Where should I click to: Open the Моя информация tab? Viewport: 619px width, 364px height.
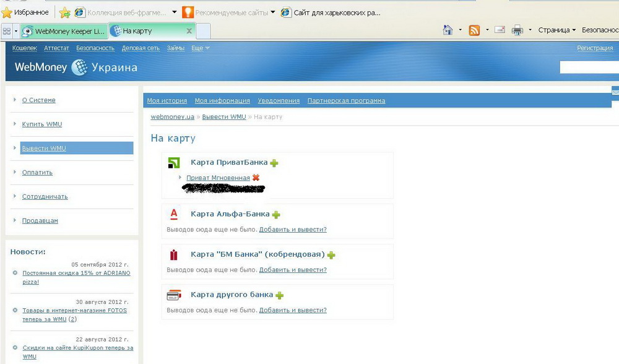[222, 101]
